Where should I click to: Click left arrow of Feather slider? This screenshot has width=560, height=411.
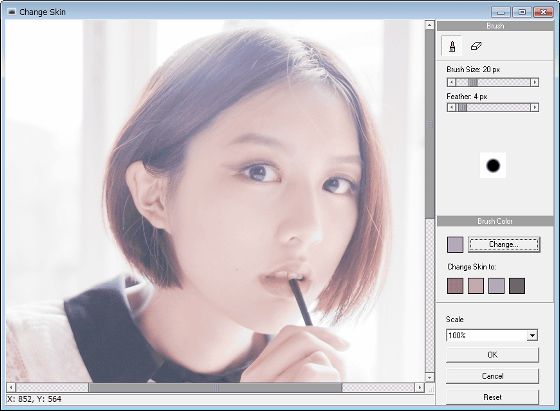(451, 107)
